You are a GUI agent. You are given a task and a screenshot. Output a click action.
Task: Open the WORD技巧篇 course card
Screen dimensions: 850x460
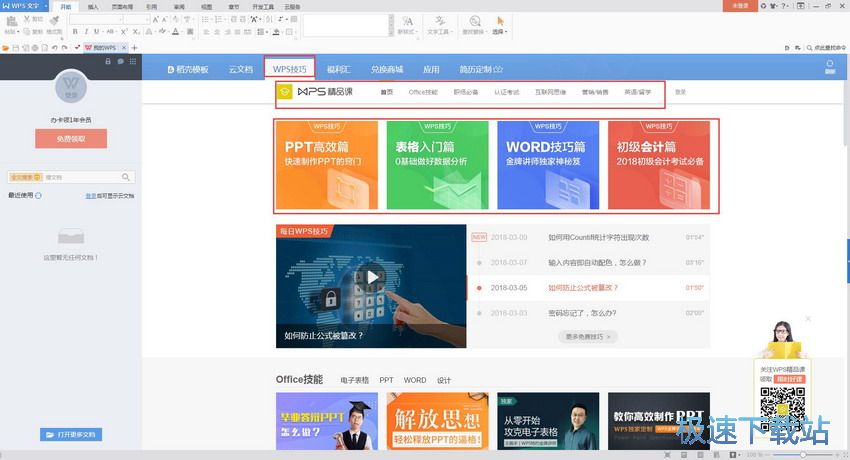[548, 165]
